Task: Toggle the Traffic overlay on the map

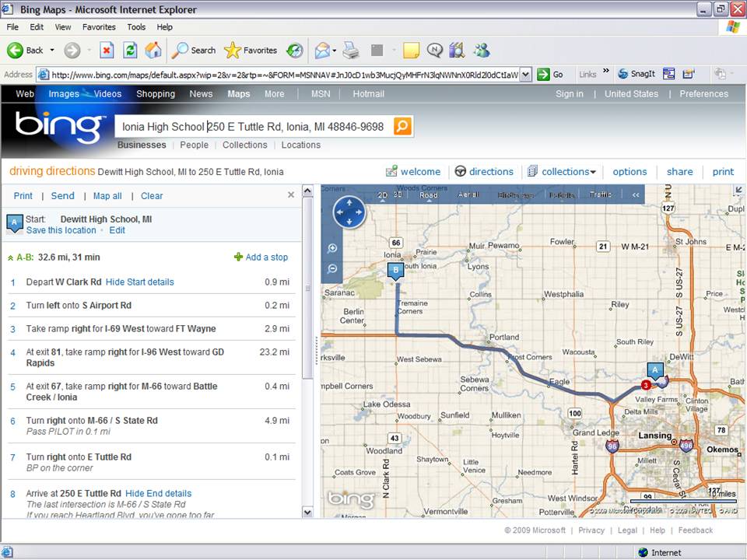Action: (600, 194)
